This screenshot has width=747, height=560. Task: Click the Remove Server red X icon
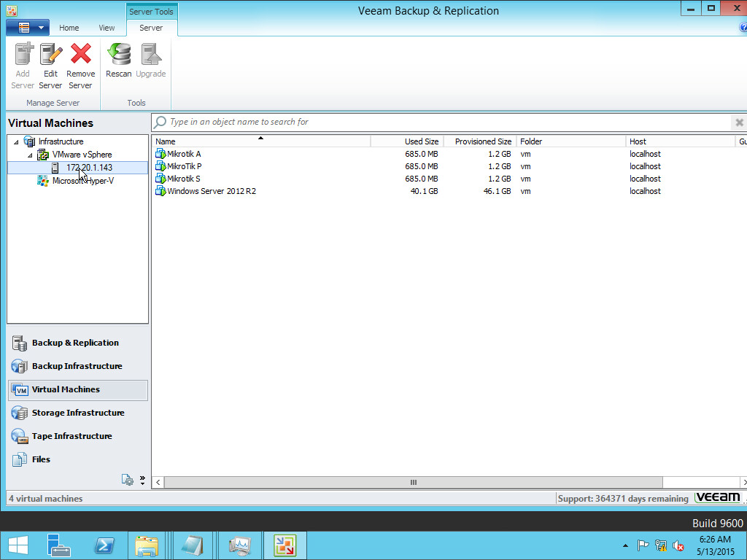coord(80,54)
